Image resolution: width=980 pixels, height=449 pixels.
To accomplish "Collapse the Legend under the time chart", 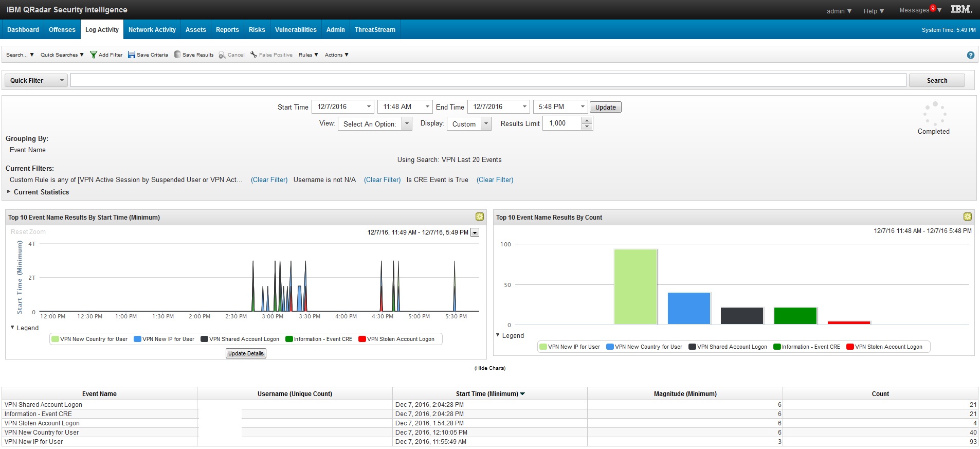I will tap(12, 328).
